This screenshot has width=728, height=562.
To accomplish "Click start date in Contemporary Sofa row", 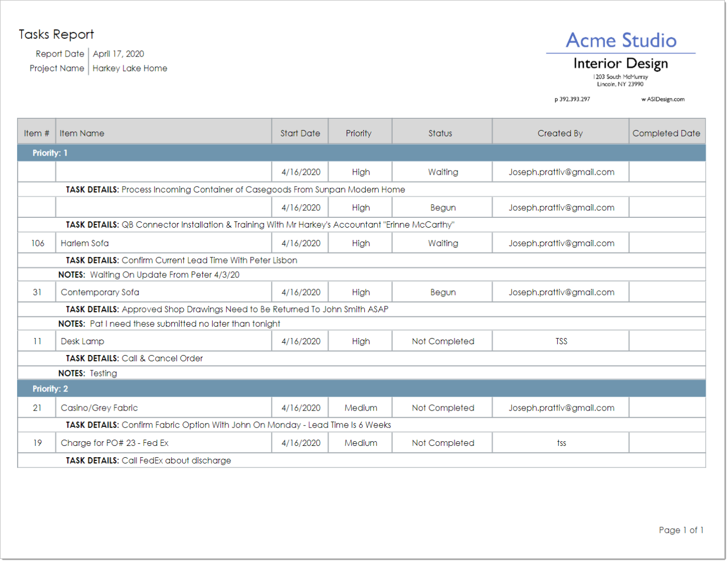I will coord(300,292).
